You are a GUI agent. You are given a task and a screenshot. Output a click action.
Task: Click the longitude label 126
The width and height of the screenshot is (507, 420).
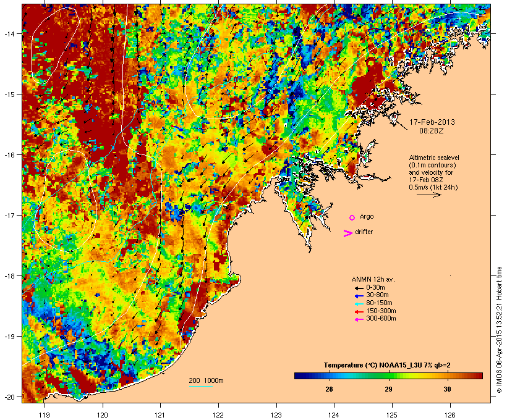450,415
